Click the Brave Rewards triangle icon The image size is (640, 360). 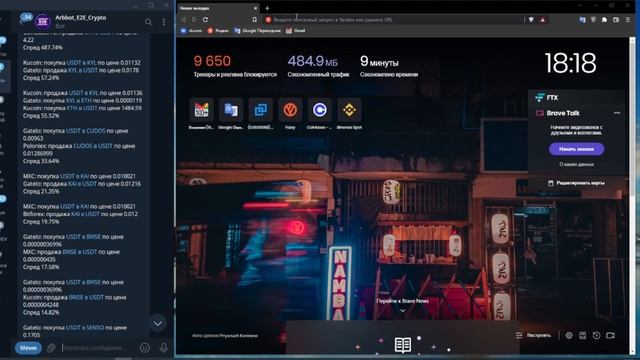543,20
